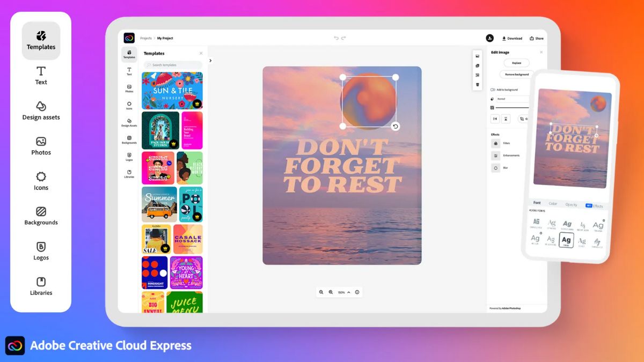
Task: Zoom out the canvas with magnifier icon
Action: coord(321,292)
